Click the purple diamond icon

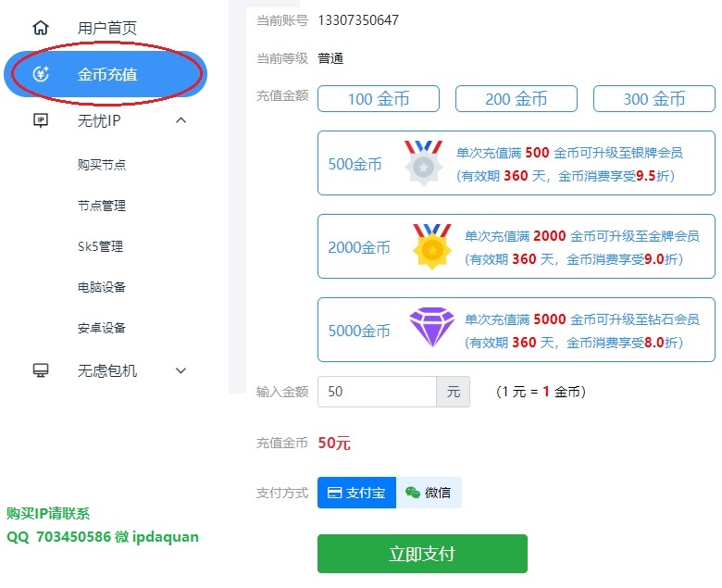(x=432, y=327)
